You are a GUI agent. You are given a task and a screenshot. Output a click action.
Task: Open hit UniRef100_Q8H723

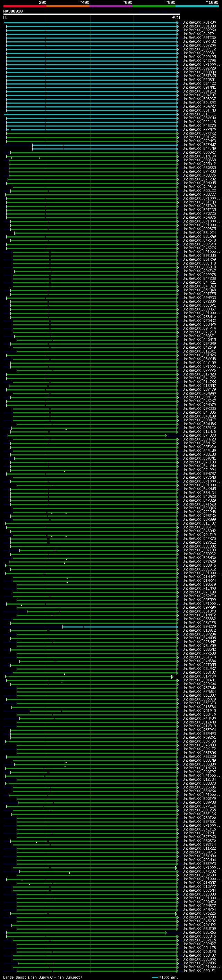(199, 439)
